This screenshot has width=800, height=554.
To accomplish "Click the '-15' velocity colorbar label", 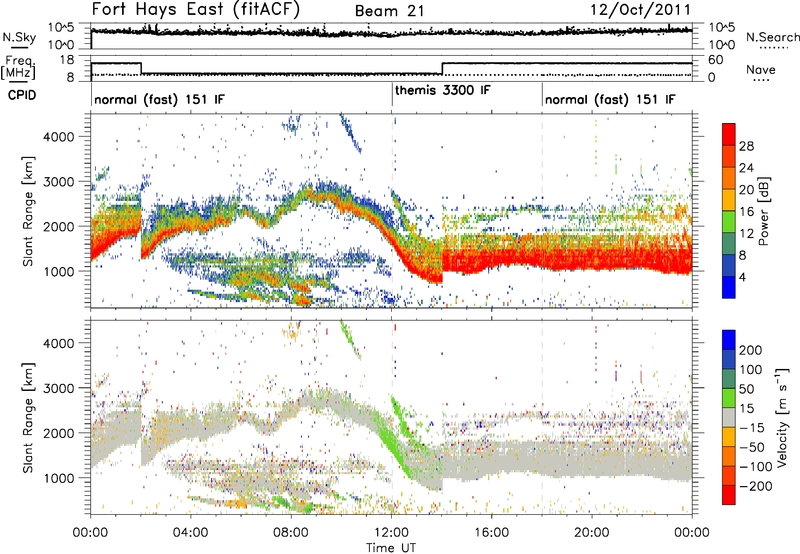I will pyautogui.click(x=752, y=427).
